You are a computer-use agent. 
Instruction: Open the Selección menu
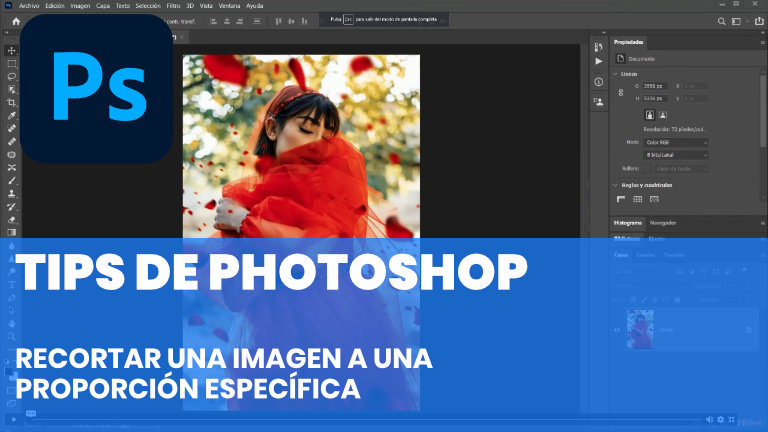click(x=148, y=6)
